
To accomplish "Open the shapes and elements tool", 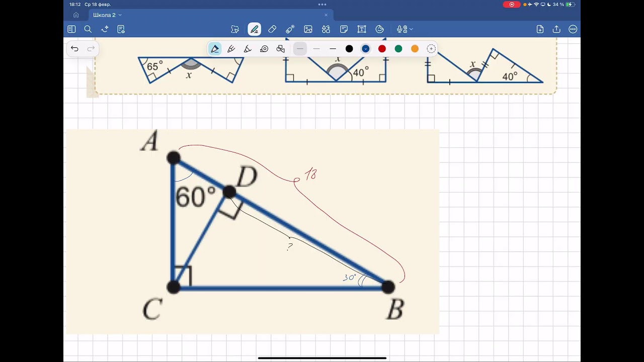I will click(326, 29).
